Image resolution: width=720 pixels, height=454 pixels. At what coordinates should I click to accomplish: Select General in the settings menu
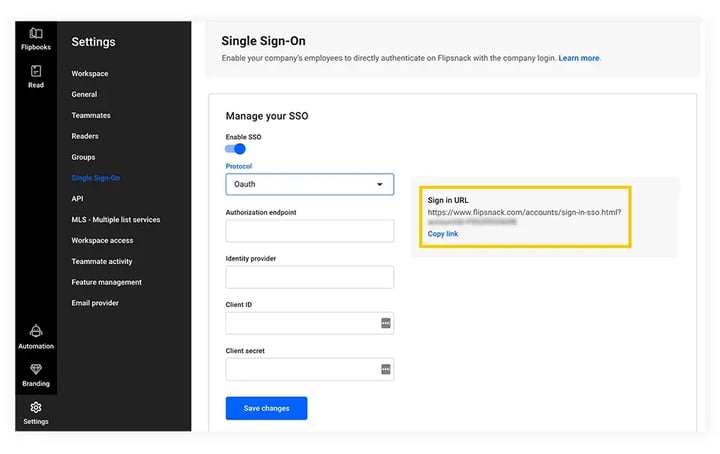click(x=84, y=94)
